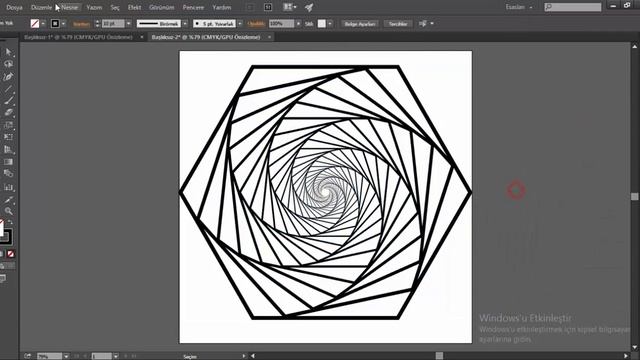Select the Eyedropper tool
The height and width of the screenshot is (360, 640).
(x=8, y=199)
